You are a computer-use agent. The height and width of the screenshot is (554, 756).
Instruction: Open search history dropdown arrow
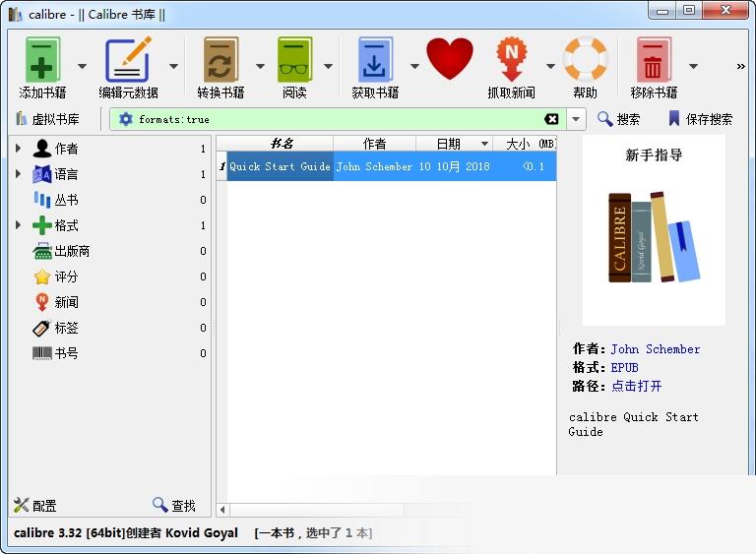pos(576,119)
